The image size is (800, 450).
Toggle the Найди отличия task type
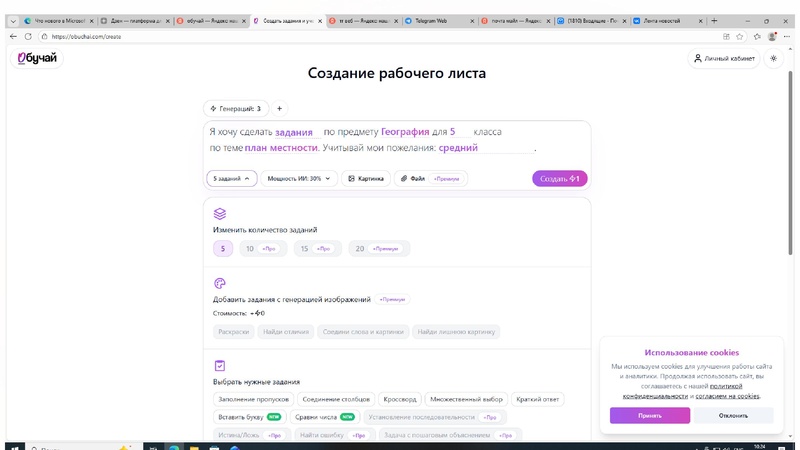(x=286, y=332)
